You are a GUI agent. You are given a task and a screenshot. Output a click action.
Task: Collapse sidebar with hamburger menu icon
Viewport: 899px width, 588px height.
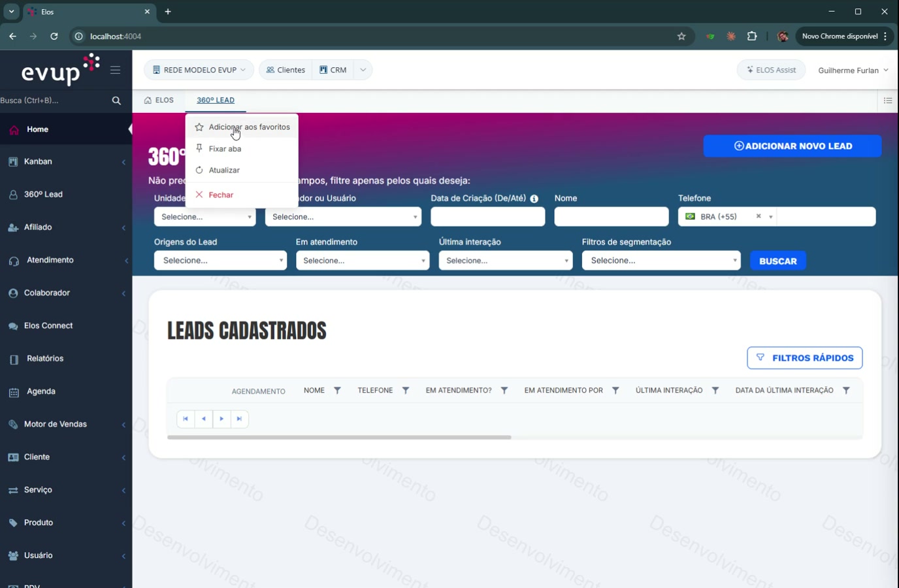115,70
